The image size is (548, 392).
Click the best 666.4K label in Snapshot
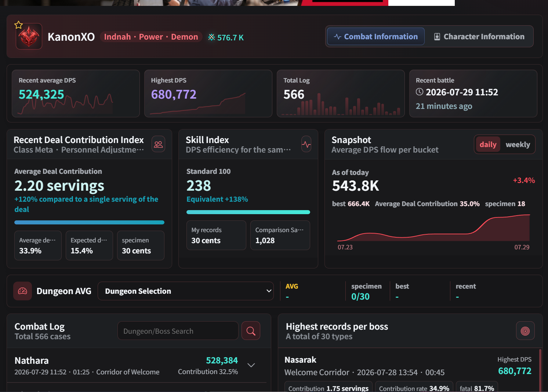[351, 204]
